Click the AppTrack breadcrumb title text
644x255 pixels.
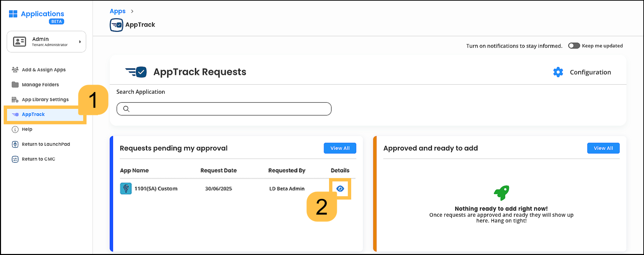[x=140, y=25]
